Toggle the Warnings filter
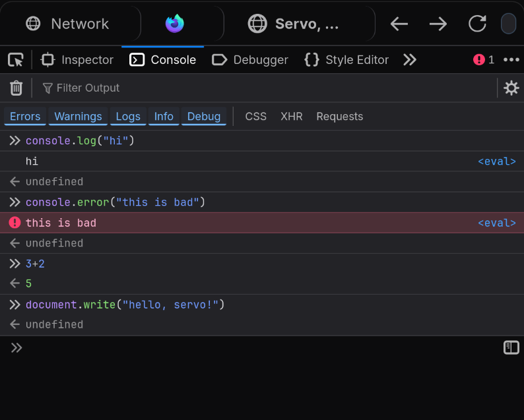This screenshot has width=524, height=420. (x=78, y=117)
